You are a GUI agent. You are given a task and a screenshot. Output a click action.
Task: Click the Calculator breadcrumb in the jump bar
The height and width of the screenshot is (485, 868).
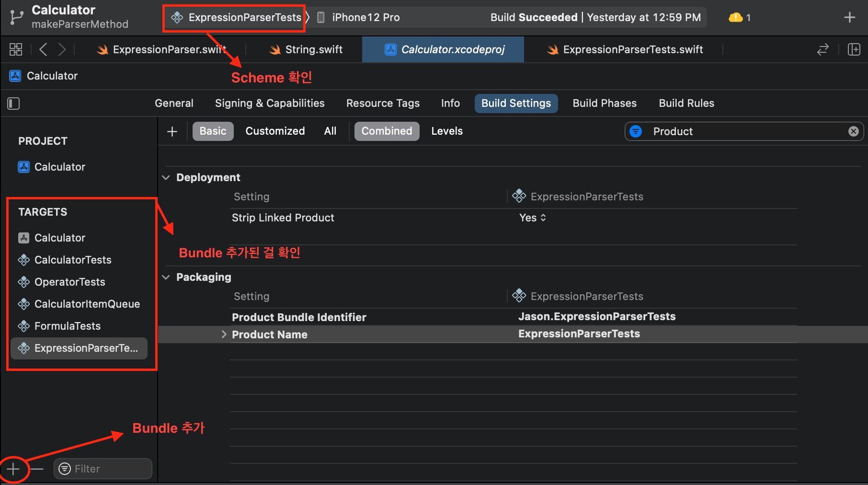[x=44, y=76]
